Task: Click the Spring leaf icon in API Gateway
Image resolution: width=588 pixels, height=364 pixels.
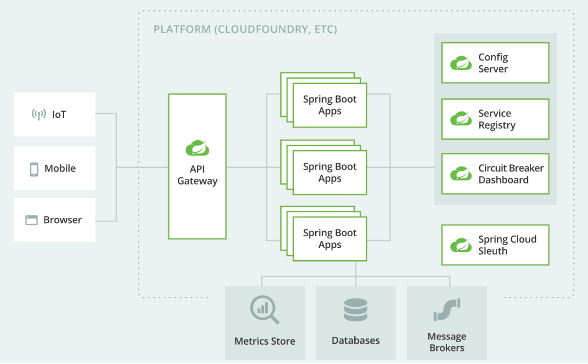Action: 197,148
